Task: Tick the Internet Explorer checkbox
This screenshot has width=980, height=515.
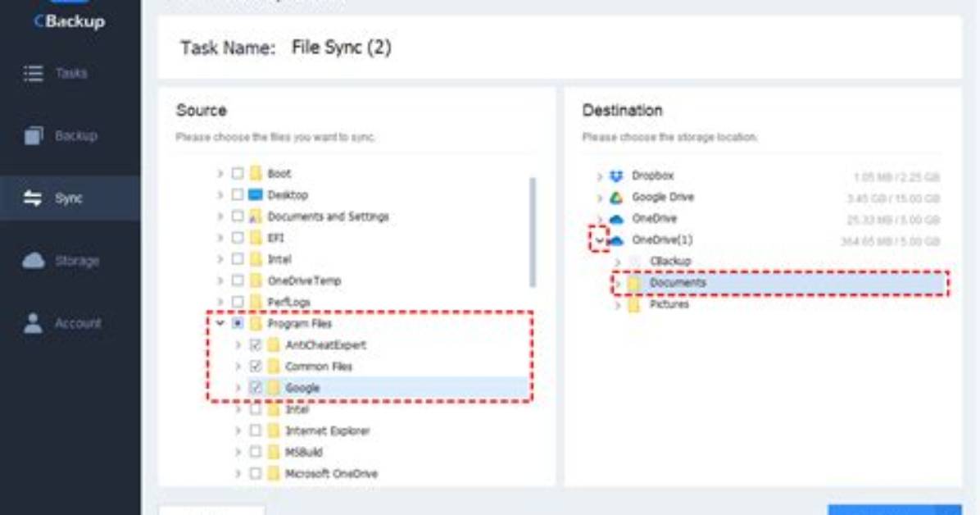Action: [255, 431]
